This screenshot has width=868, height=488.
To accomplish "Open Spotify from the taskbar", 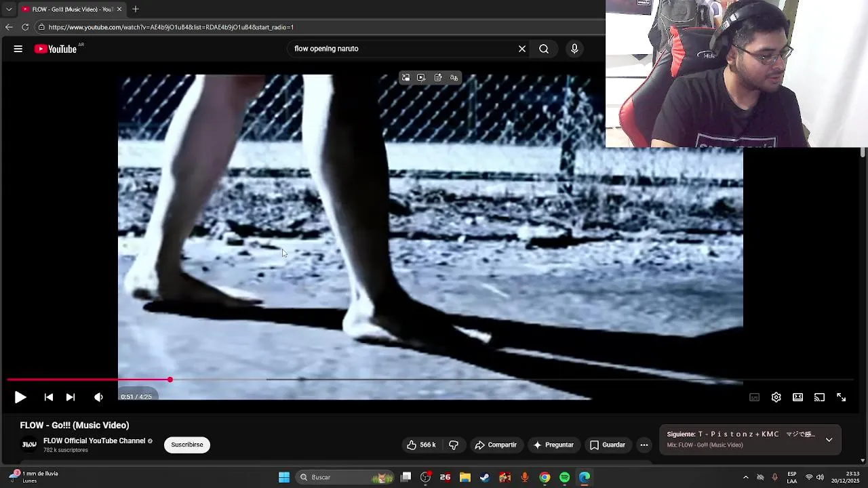I will (x=564, y=477).
